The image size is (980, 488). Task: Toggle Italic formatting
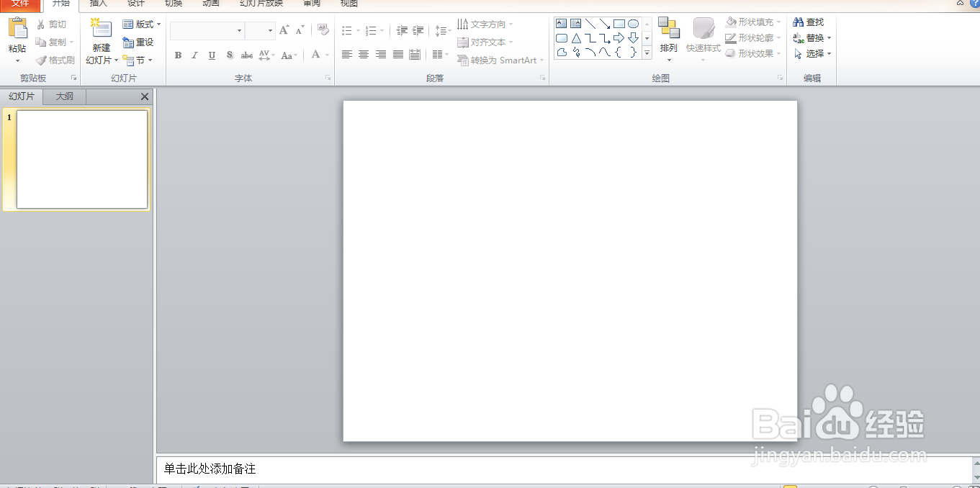[x=194, y=55]
